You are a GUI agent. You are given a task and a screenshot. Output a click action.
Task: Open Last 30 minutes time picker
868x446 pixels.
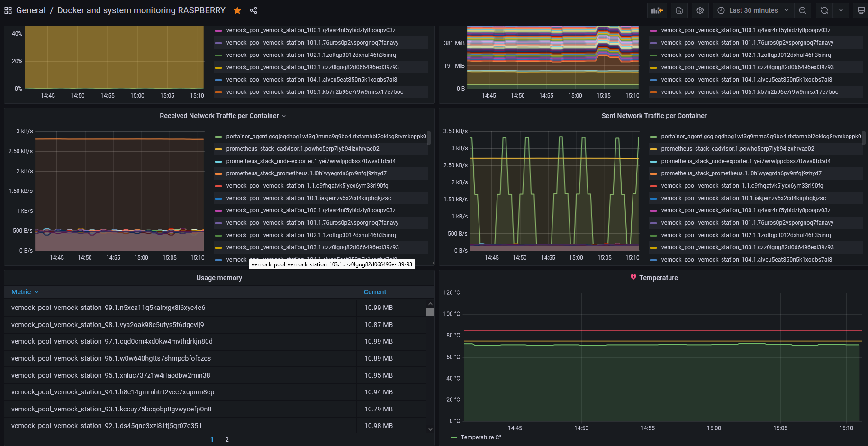click(x=753, y=10)
